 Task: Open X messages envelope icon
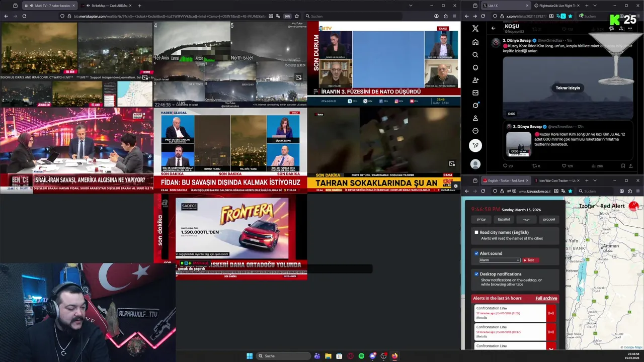(475, 93)
